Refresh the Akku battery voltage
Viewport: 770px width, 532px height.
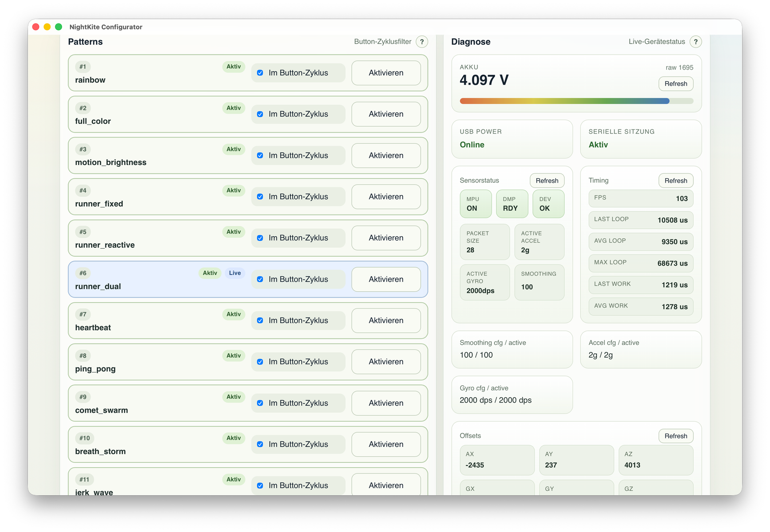tap(675, 84)
